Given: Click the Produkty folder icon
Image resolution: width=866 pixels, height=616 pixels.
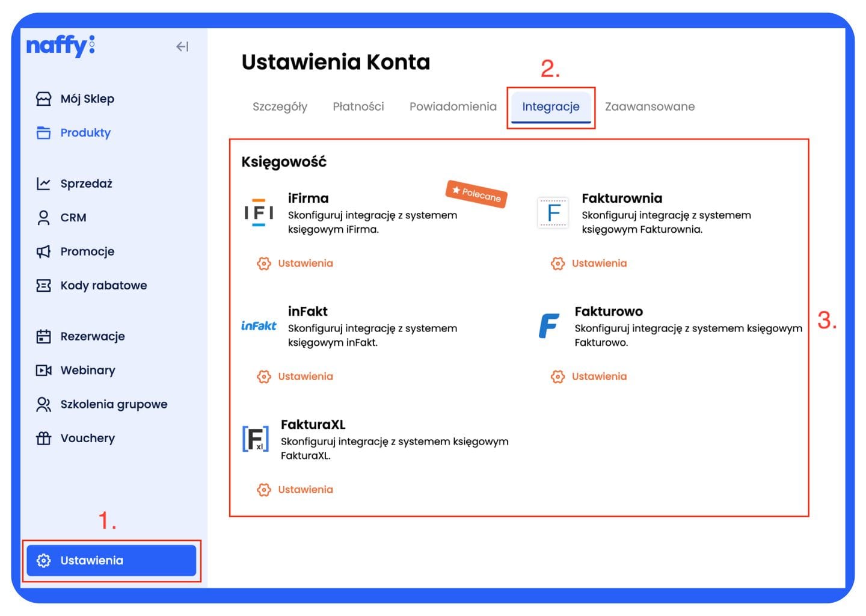Looking at the screenshot, I should pos(44,132).
